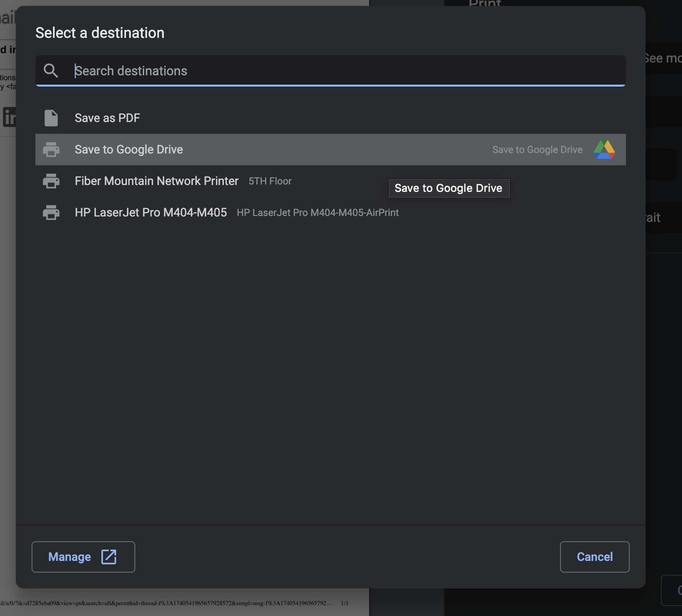Open Manage printers button
The width and height of the screenshot is (682, 616).
click(83, 557)
